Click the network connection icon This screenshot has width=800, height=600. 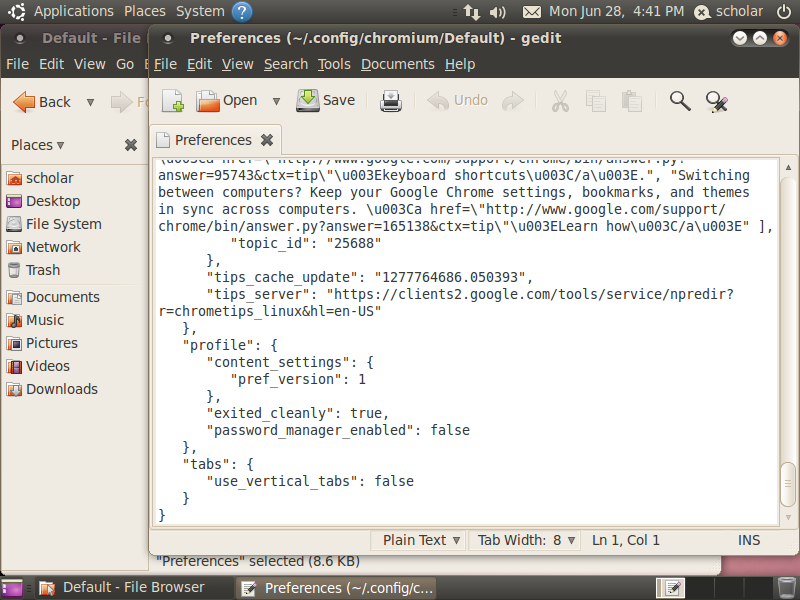click(472, 12)
